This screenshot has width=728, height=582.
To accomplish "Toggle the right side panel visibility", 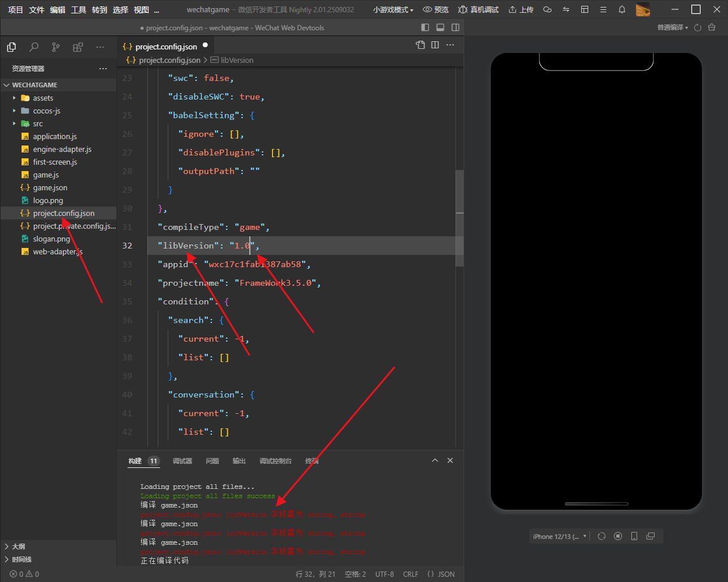I will pyautogui.click(x=455, y=27).
